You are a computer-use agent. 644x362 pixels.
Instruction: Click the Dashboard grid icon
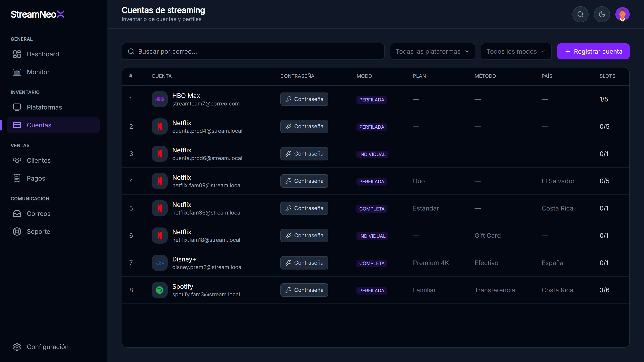pos(17,54)
